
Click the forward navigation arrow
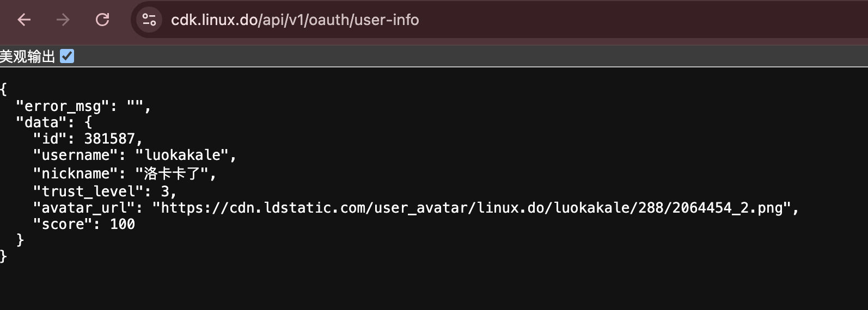point(63,20)
